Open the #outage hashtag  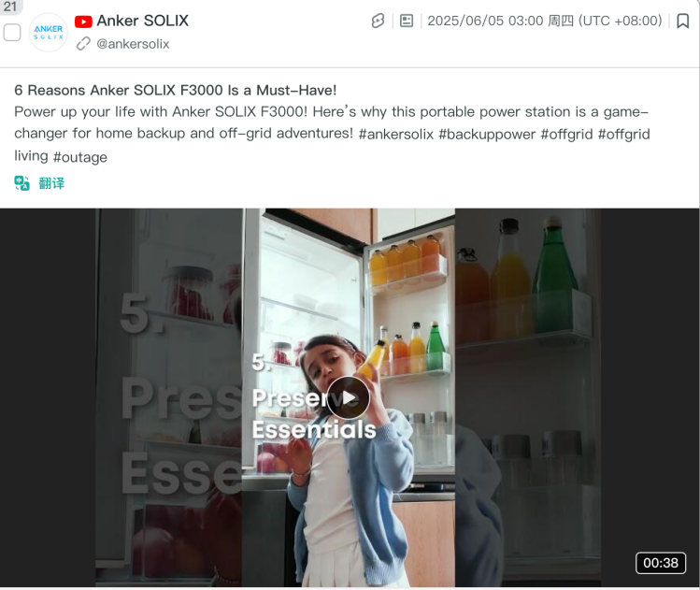pyautogui.click(x=80, y=157)
